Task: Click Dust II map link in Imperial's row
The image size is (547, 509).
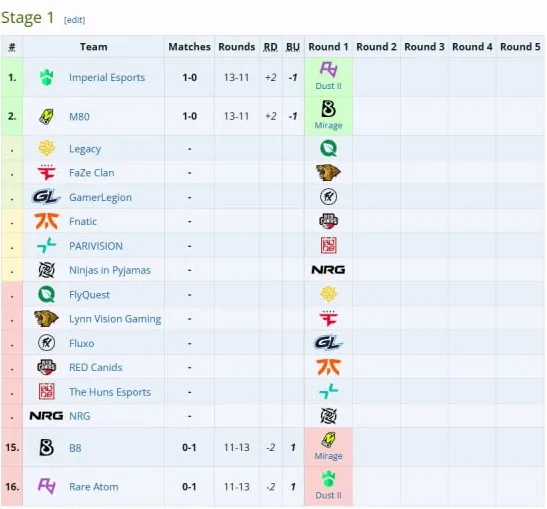Action: [x=328, y=86]
